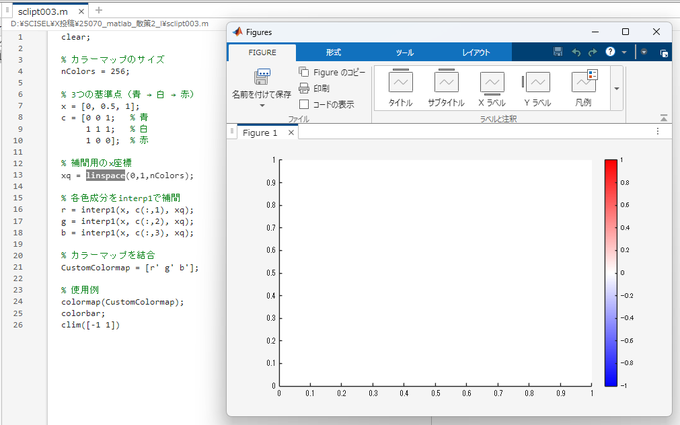This screenshot has height=425, width=680.
Task: Click the red top of the colorbar
Action: coord(611,165)
